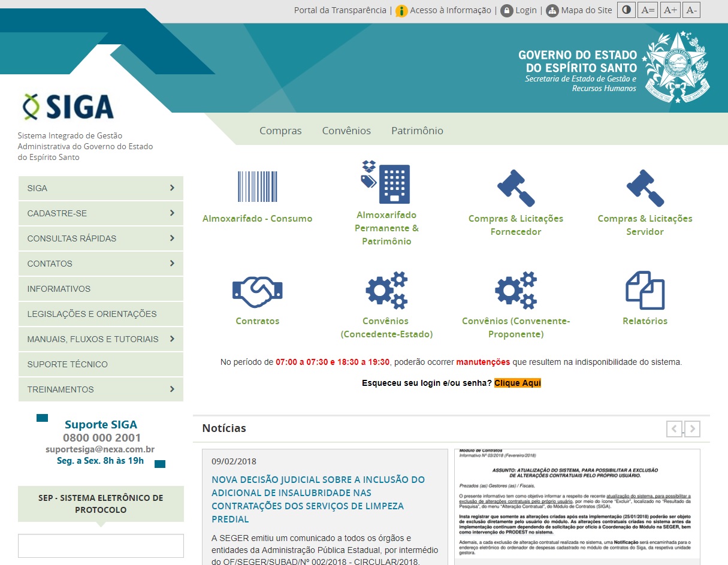The width and height of the screenshot is (728, 565).
Task: Expand the TREINAMENTOS sidebar item
Action: tap(101, 389)
